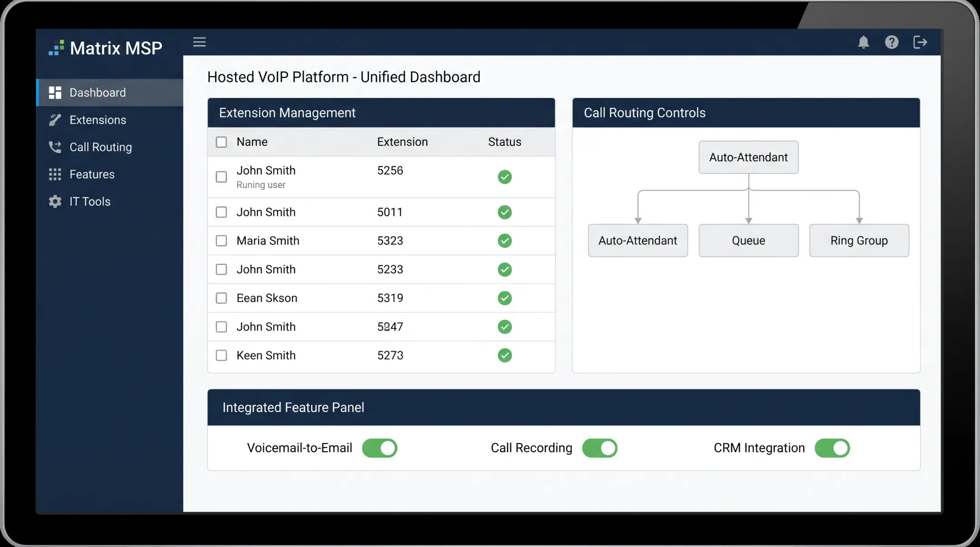The height and width of the screenshot is (547, 980).
Task: Go to Call Routing sidebar item
Action: 110,147
